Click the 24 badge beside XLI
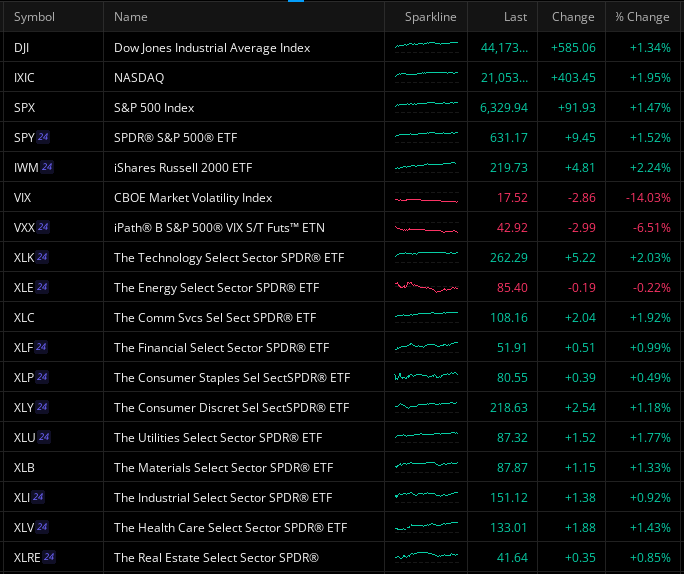684x574 pixels. point(38,497)
